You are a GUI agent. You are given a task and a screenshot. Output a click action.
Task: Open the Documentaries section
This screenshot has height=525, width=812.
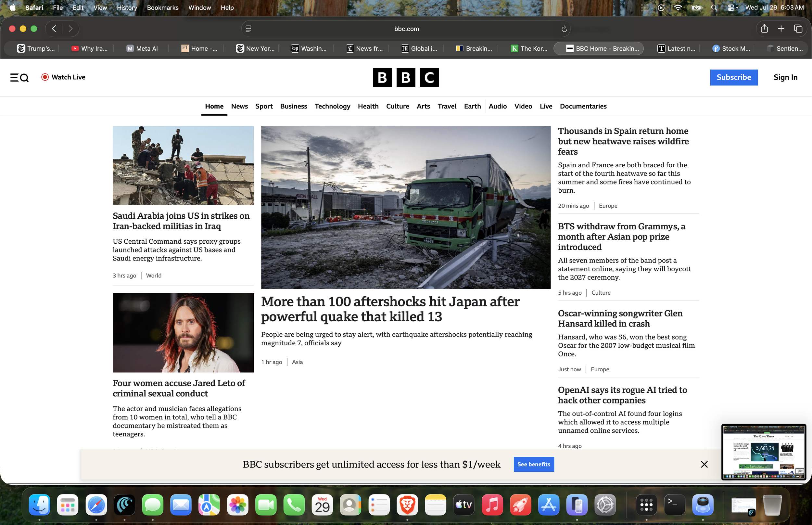(x=583, y=106)
